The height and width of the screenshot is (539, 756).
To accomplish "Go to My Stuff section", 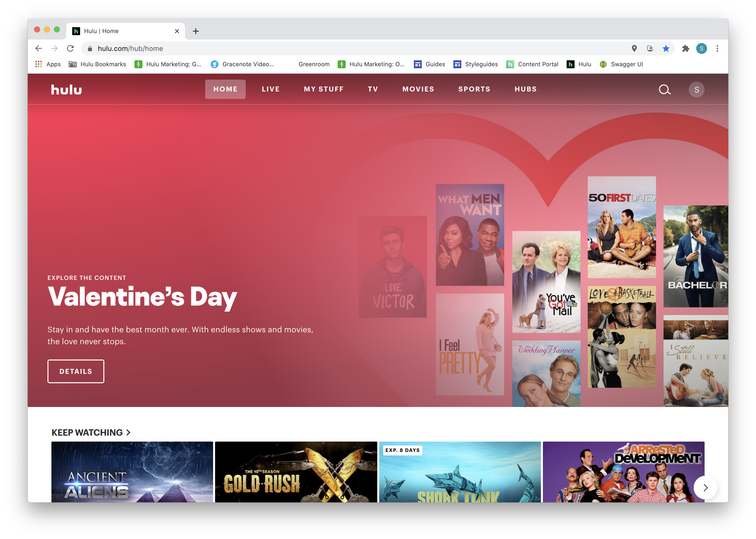I will [324, 89].
